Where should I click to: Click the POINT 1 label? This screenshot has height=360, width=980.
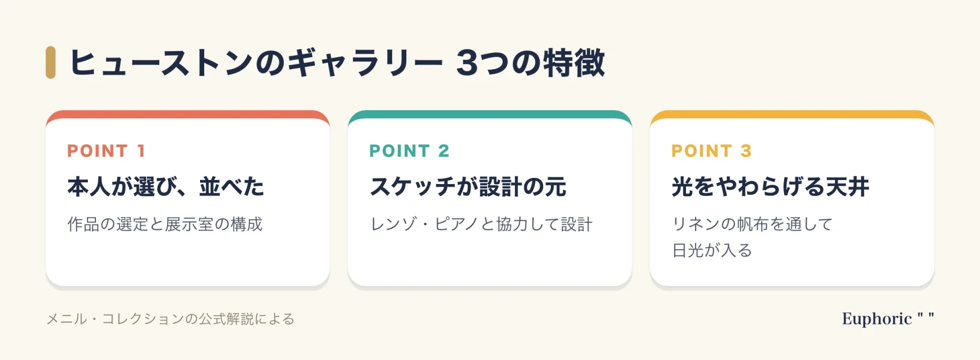(107, 151)
